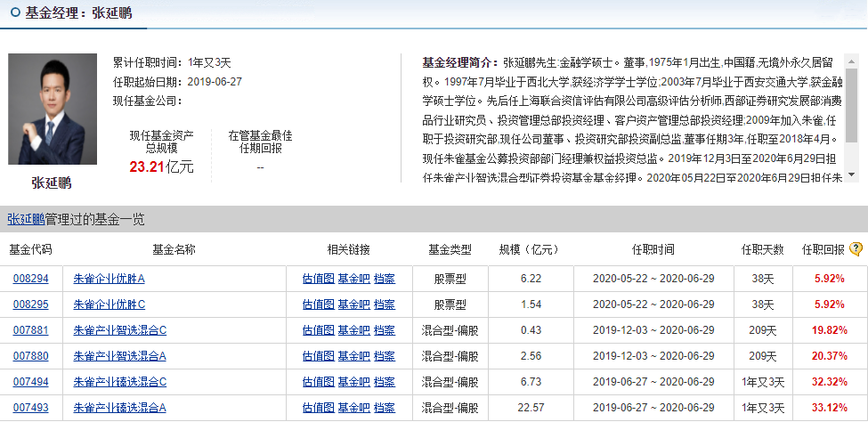
Task: Open 基金吧 for 朱雀企业优胜C
Action: [x=353, y=304]
